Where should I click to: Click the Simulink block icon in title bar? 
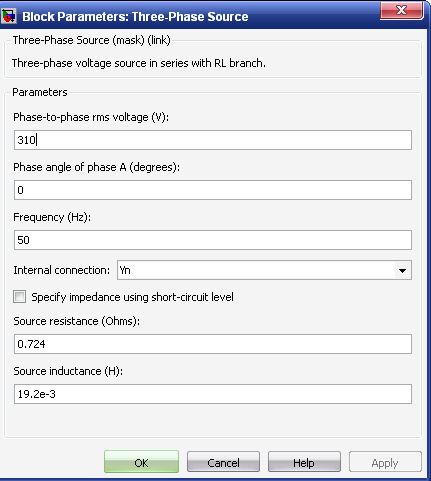(x=9, y=16)
